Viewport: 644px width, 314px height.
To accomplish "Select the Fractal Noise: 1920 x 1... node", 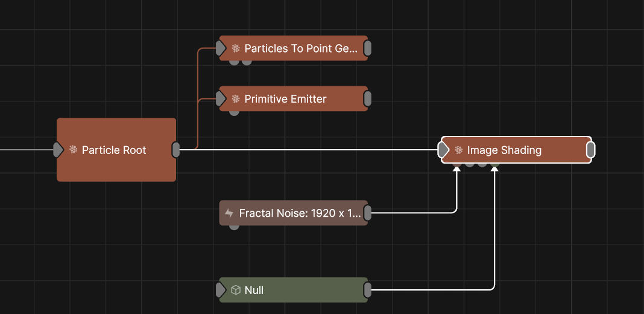I will (300, 213).
